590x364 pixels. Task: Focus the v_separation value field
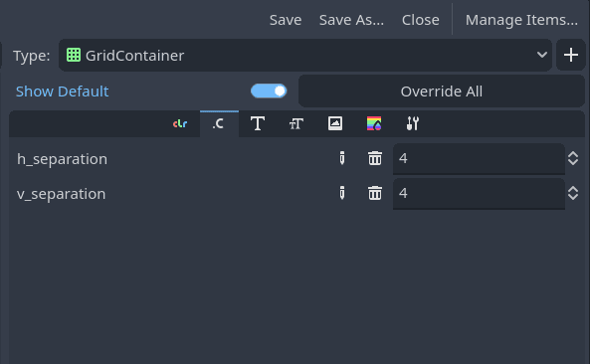pos(479,194)
